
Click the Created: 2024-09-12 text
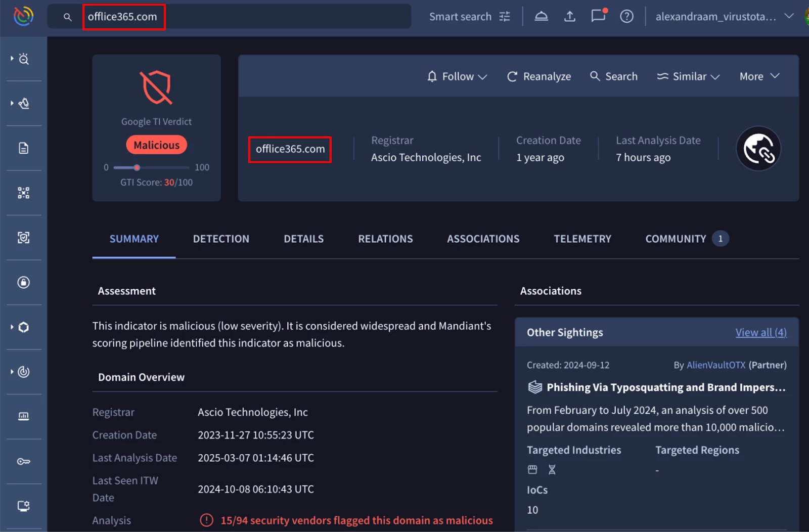tap(568, 365)
